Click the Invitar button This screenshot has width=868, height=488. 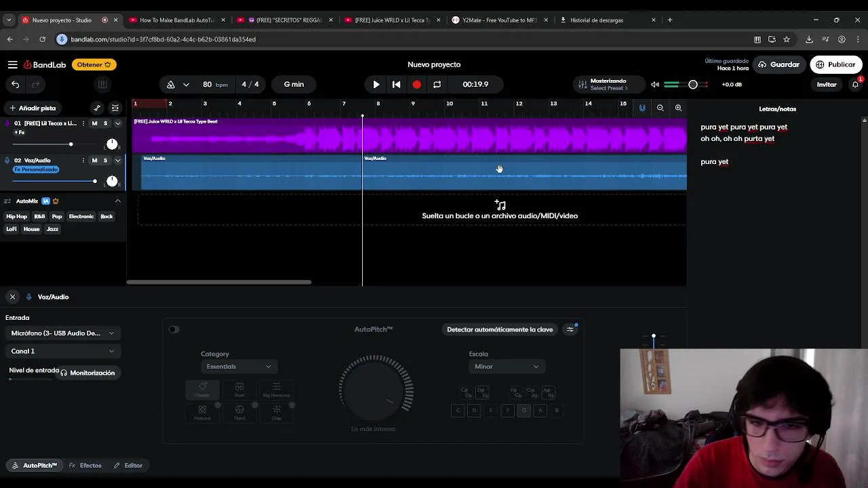[x=827, y=85]
